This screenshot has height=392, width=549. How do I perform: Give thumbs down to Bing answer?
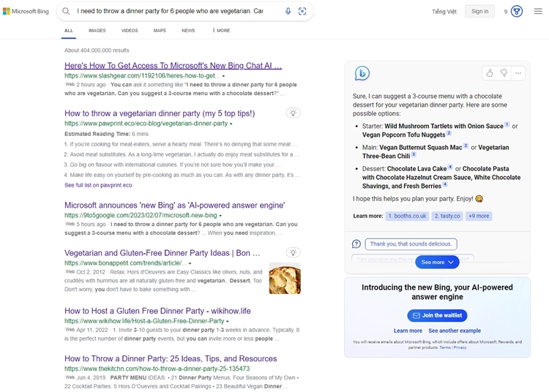(504, 73)
